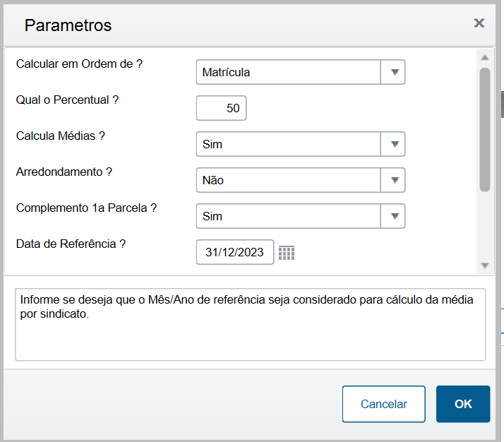Click the scroll down arrow of parameters list
This screenshot has height=442, width=504.
click(x=485, y=265)
